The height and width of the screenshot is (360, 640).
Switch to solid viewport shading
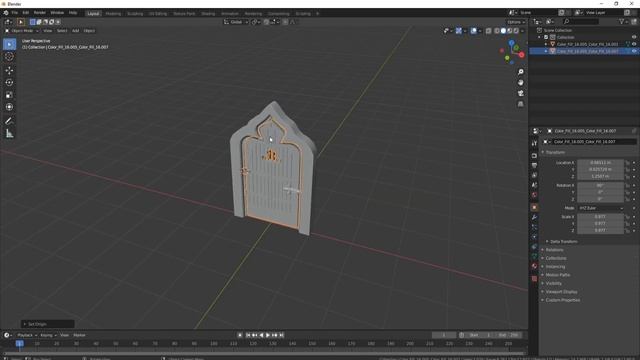(x=503, y=31)
